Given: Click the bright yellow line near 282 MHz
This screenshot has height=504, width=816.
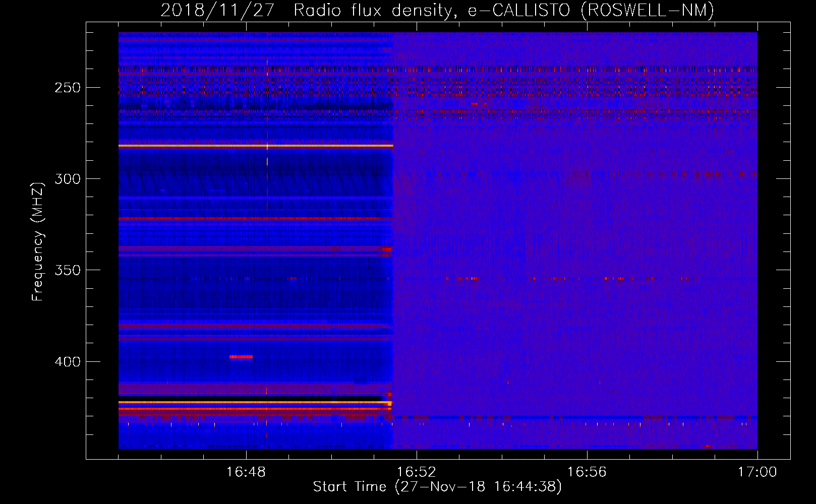Looking at the screenshot, I should pos(256,146).
